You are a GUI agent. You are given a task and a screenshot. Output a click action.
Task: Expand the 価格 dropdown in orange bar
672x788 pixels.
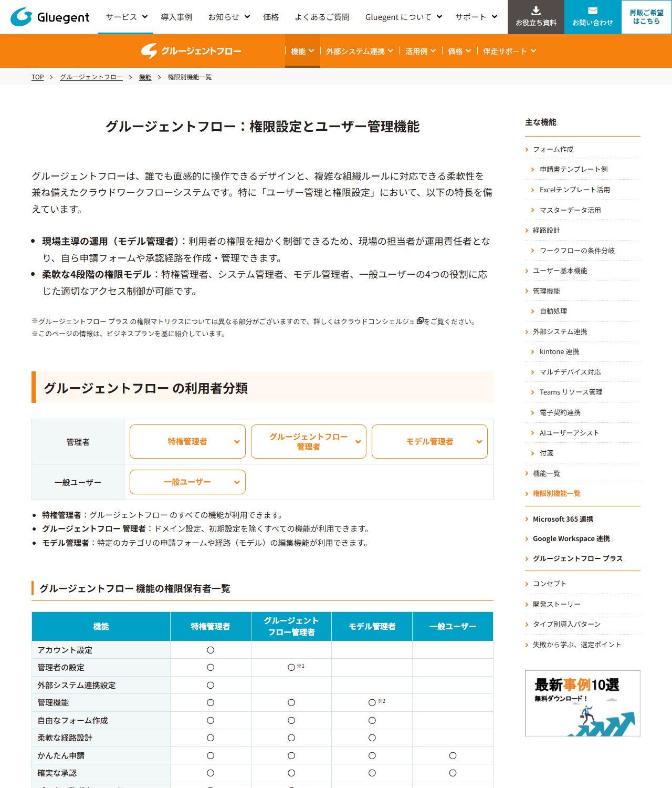pos(459,51)
